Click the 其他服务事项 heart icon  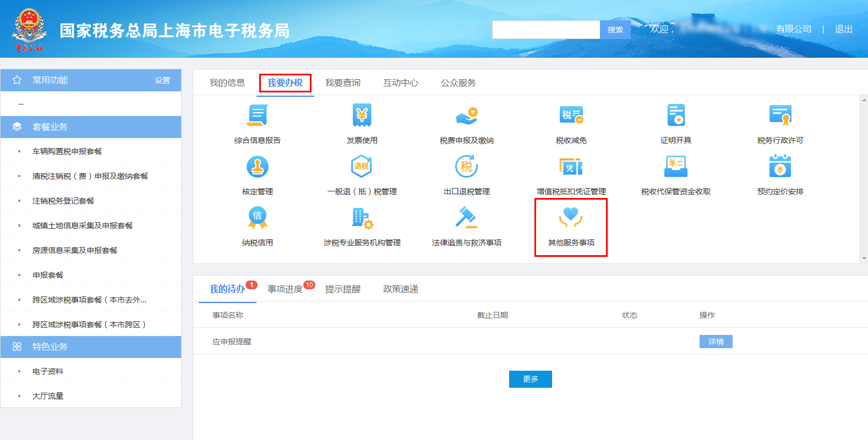[571, 218]
